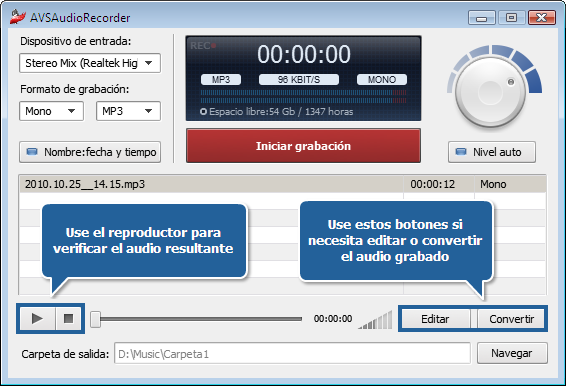Open the Dispositivo de entrada dropdown
The image size is (566, 386).
(90, 63)
